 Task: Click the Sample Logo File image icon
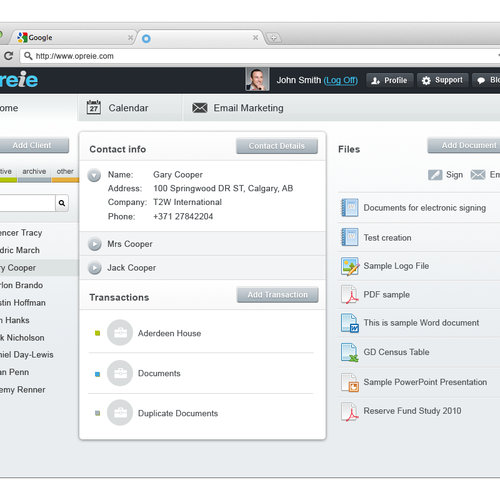click(350, 266)
